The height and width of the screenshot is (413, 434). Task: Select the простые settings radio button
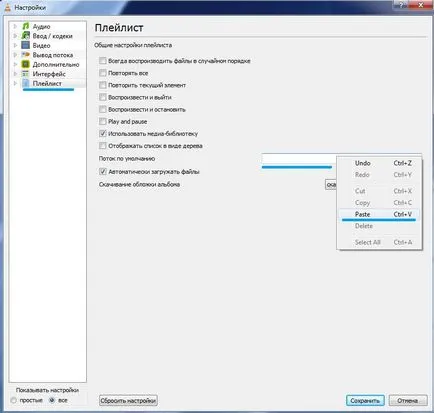coord(14,400)
